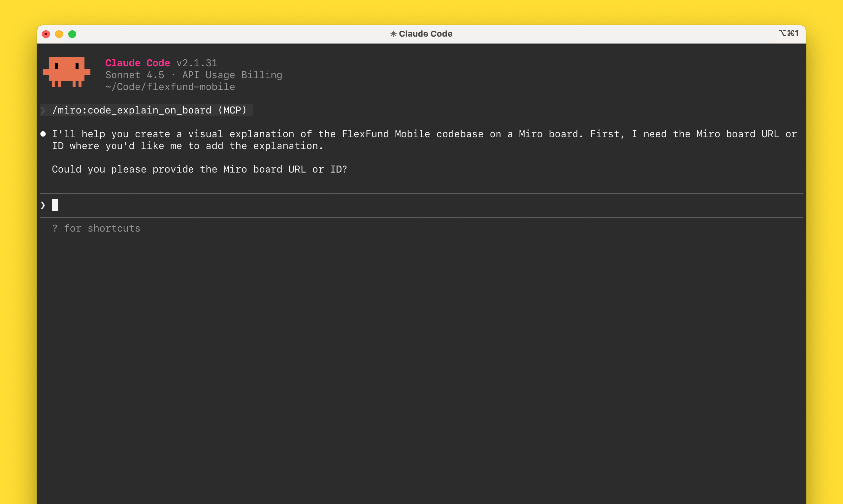This screenshot has height=504, width=843.
Task: Click the Claude Code pink title text
Action: (x=137, y=63)
